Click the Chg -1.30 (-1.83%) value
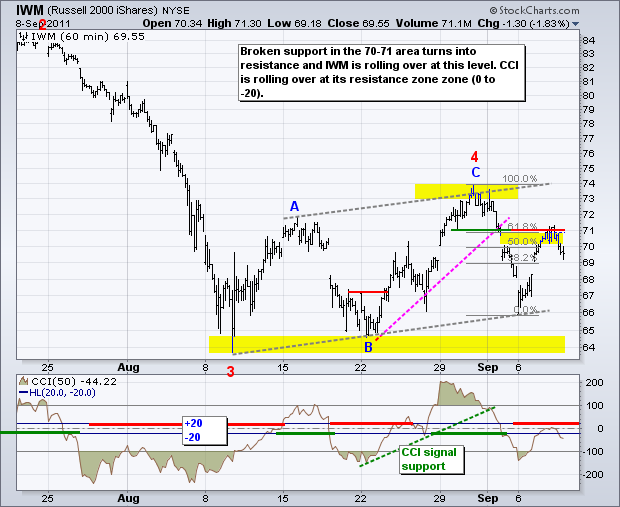 523,23
